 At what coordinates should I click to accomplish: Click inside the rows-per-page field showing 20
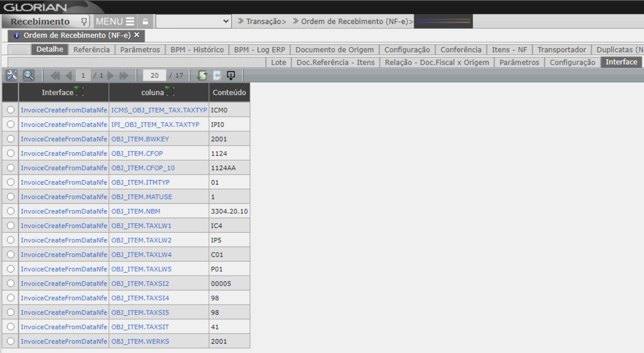154,75
